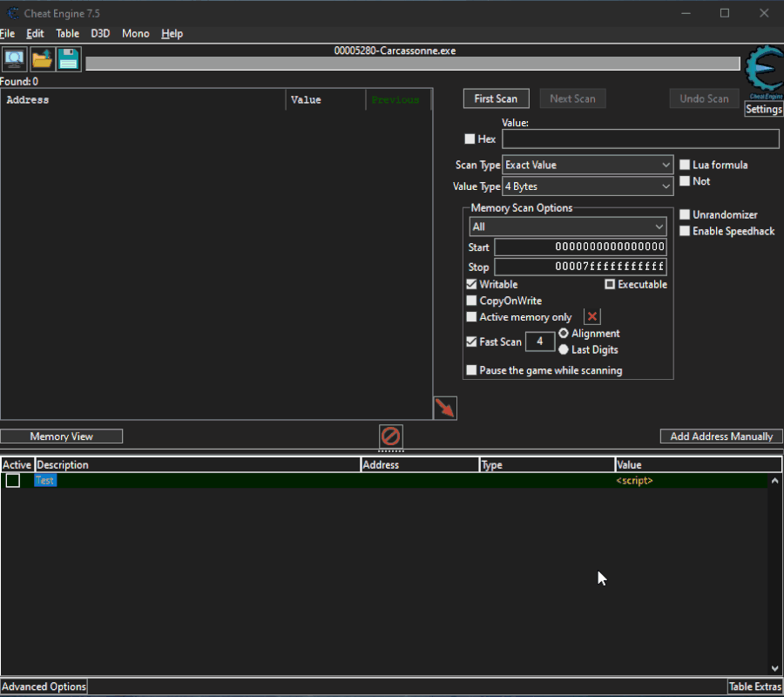The image size is (784, 697).
Task: Toggle the Executable checkbox
Action: point(610,284)
